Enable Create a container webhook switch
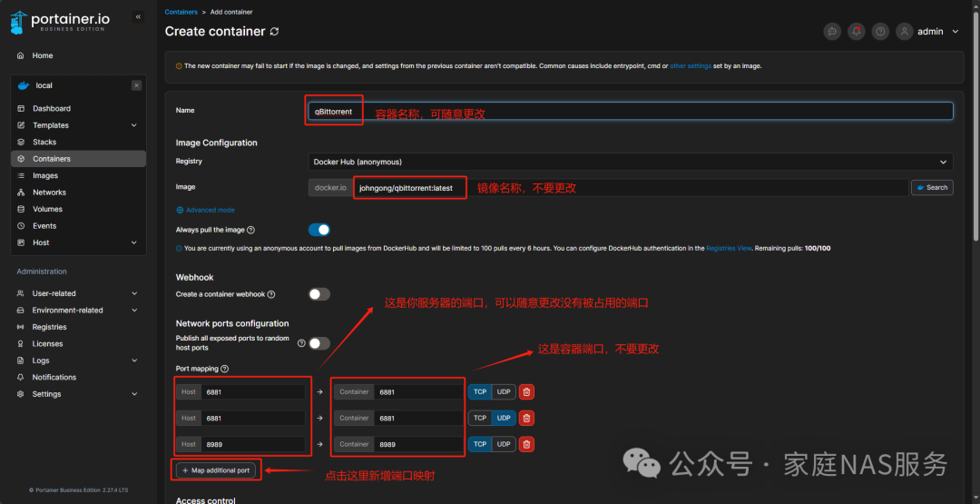This screenshot has height=504, width=980. [x=319, y=294]
